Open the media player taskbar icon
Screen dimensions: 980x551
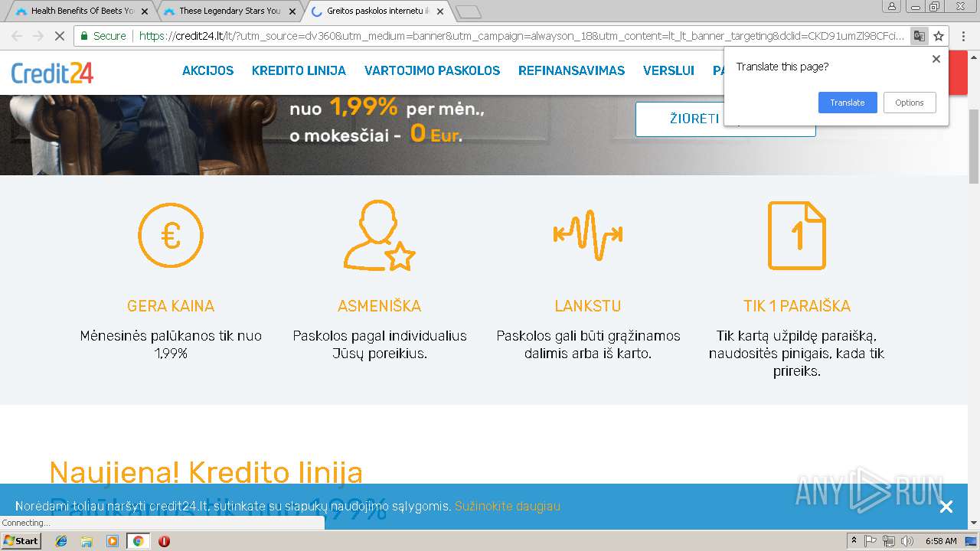coord(113,541)
